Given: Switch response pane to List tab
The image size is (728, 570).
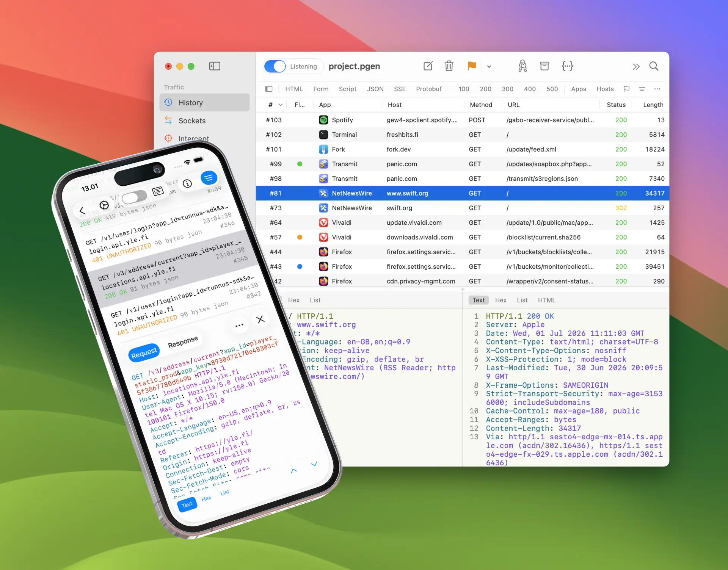Looking at the screenshot, I should click(522, 300).
